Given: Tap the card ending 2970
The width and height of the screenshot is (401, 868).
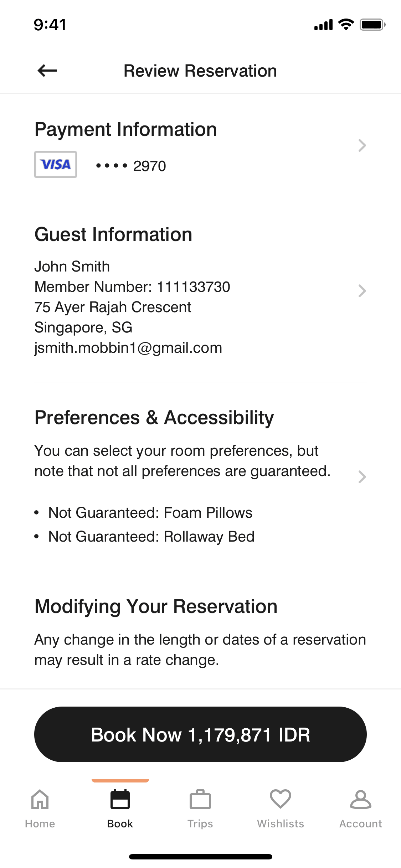Looking at the screenshot, I should [131, 166].
